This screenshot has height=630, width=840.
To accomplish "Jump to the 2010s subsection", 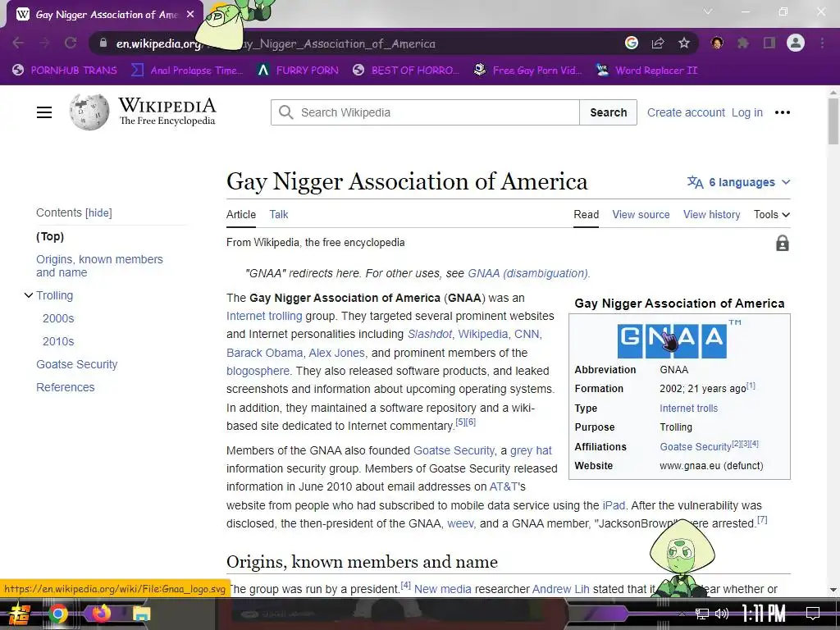I will [58, 341].
